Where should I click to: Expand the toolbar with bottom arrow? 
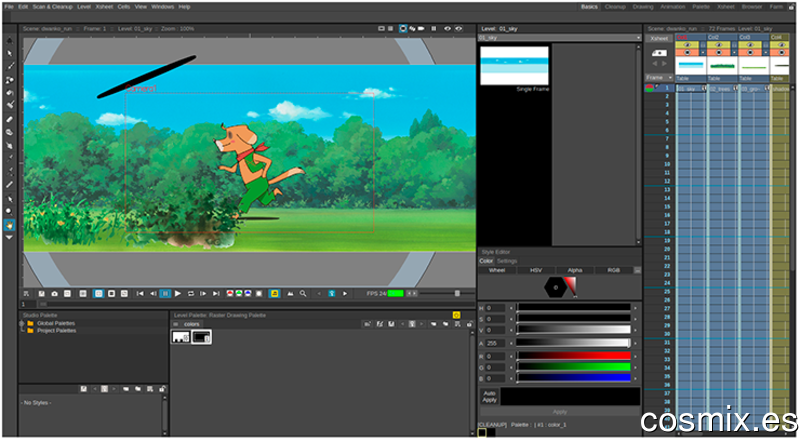point(9,237)
